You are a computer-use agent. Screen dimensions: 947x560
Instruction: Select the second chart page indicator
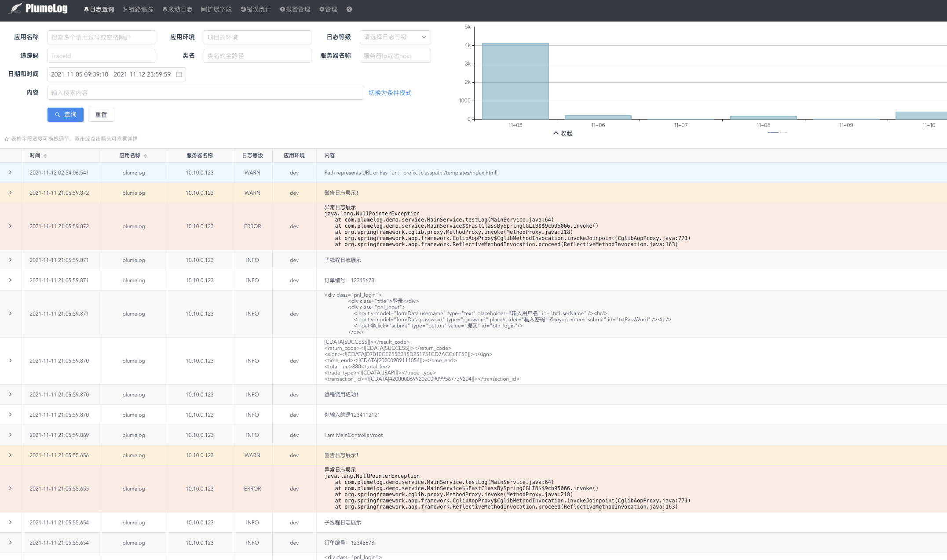783,132
